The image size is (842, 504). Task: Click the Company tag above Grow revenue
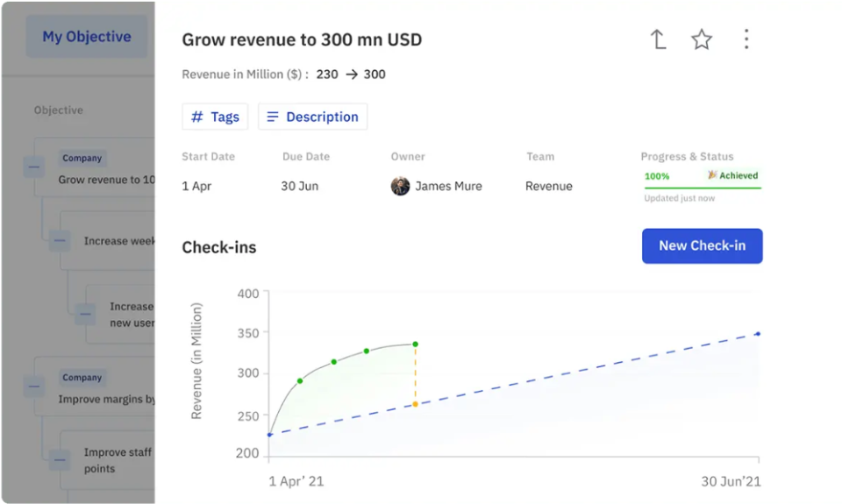click(82, 158)
